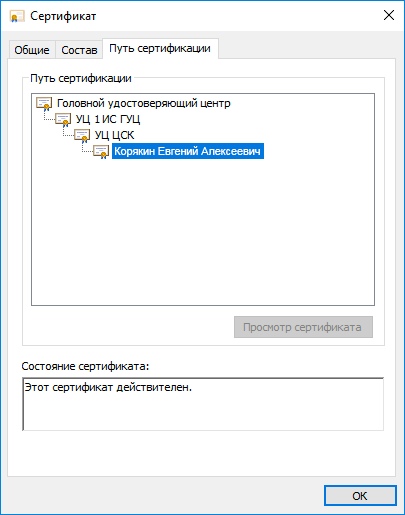Screen dimensions: 405x515
Task: Switch to the Общие tab
Action: [x=32, y=50]
